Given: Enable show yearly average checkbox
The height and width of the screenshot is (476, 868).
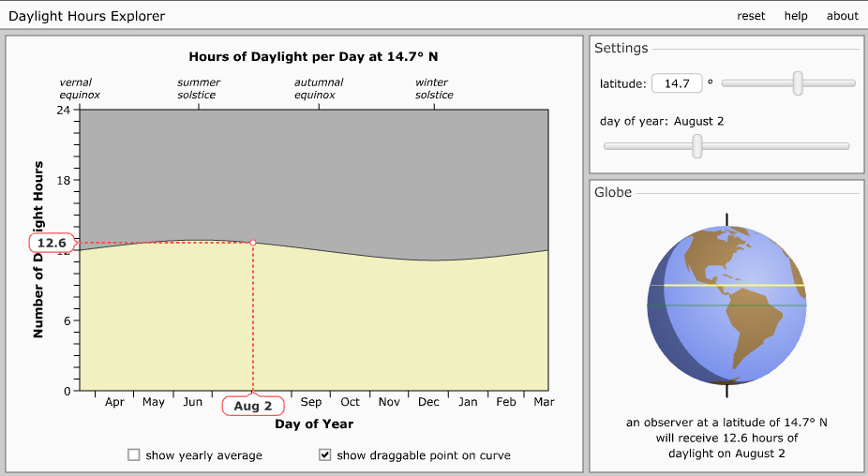Looking at the screenshot, I should pyautogui.click(x=134, y=455).
